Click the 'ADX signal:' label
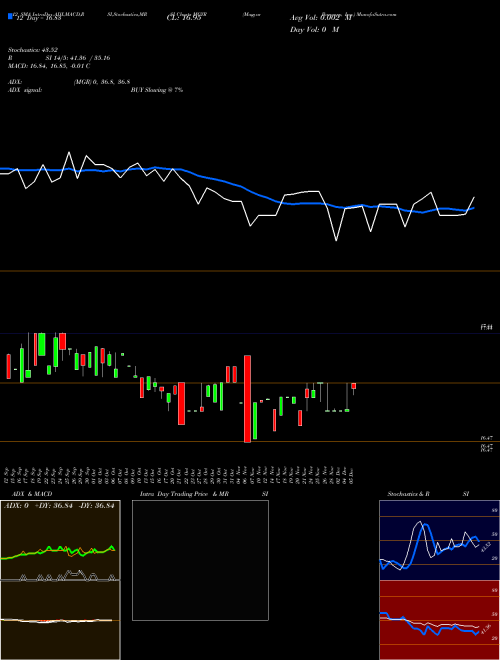Image resolution: width=500 pixels, height=660 pixels. point(25,90)
